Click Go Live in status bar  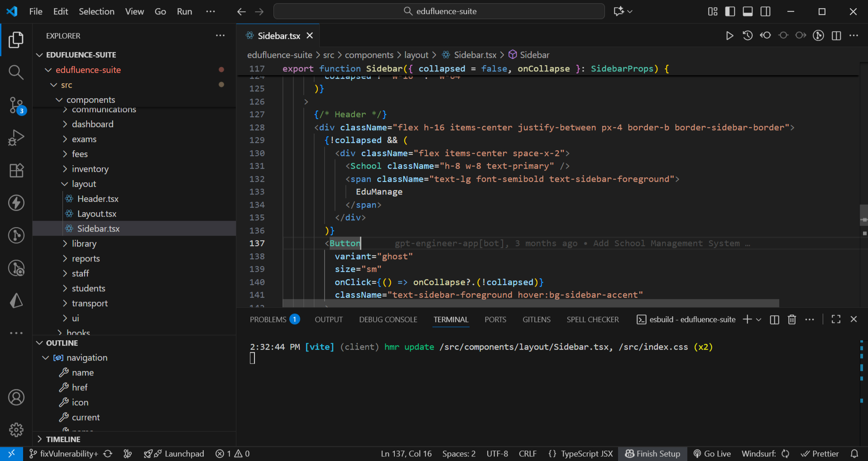[x=712, y=453]
